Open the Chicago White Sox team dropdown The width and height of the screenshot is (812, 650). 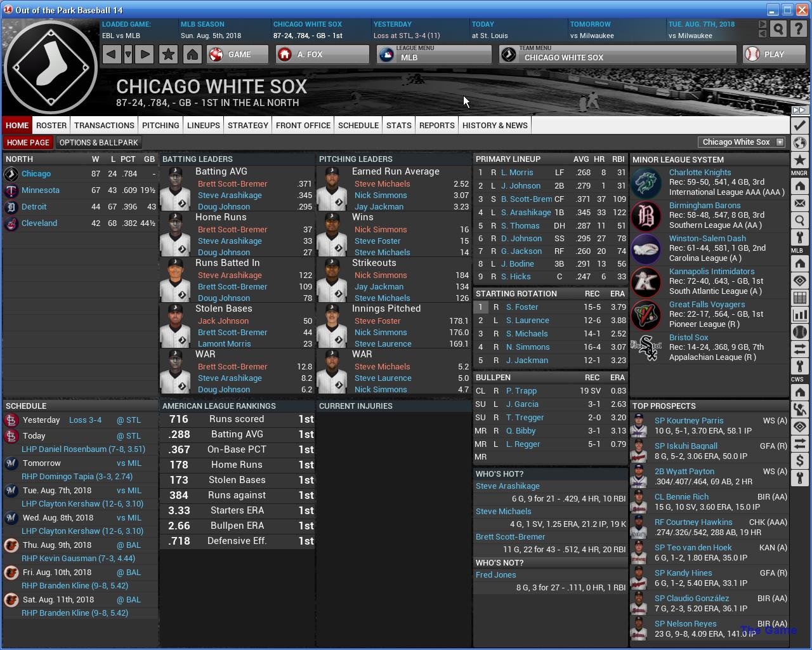pos(742,142)
